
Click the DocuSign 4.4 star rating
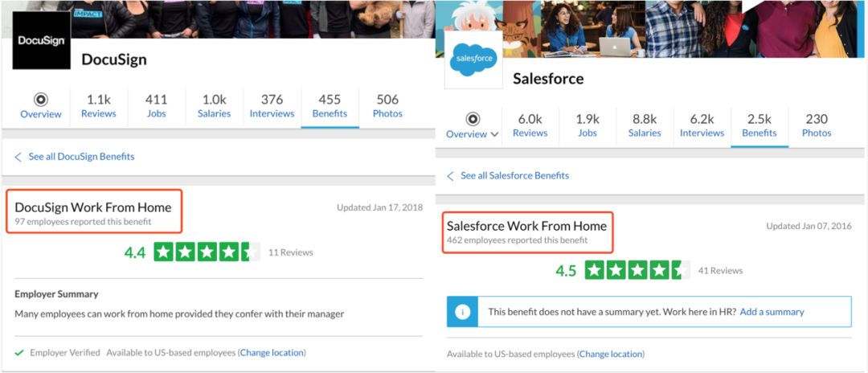click(x=207, y=252)
